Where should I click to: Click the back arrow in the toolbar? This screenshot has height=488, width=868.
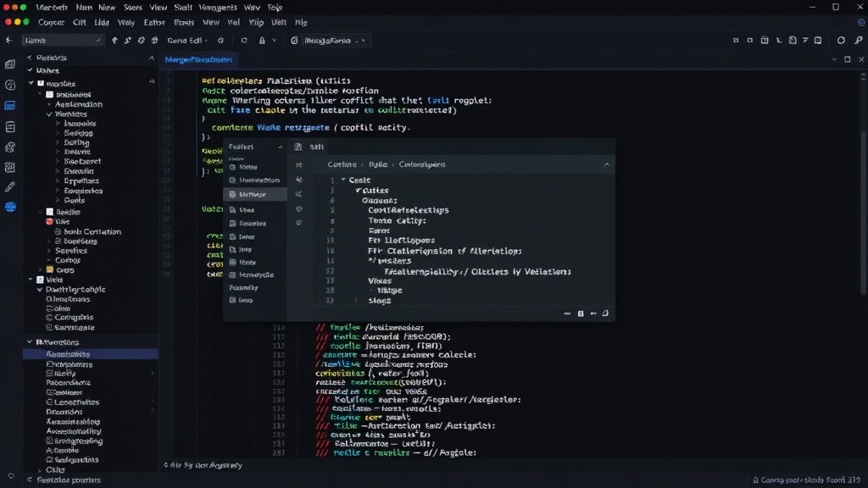point(8,41)
